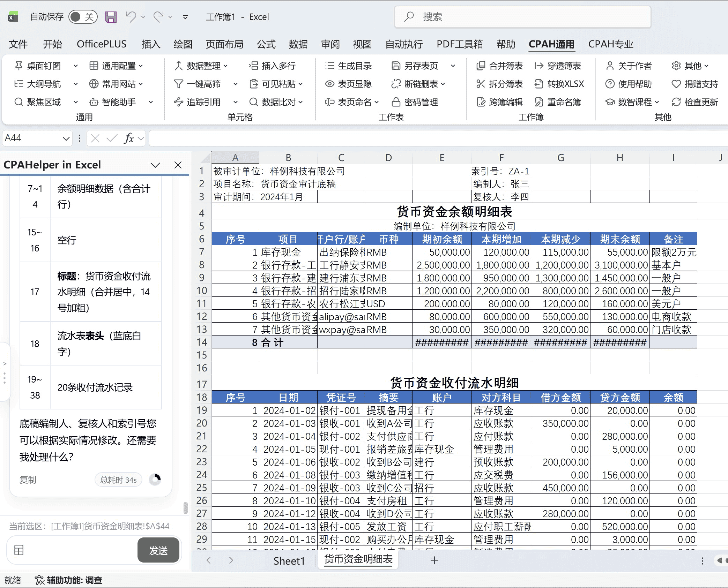Click the Name Box showing A44
Viewport: 728px width, 588px height.
point(37,138)
